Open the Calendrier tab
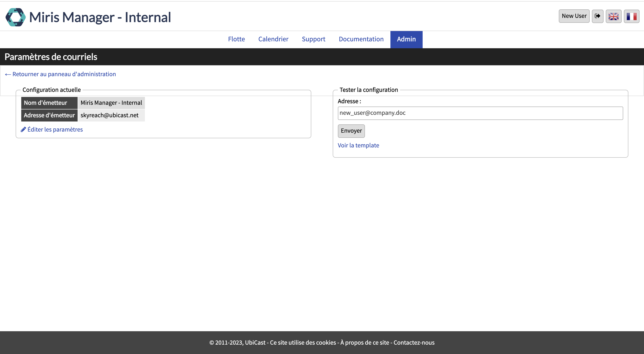 [x=273, y=39]
